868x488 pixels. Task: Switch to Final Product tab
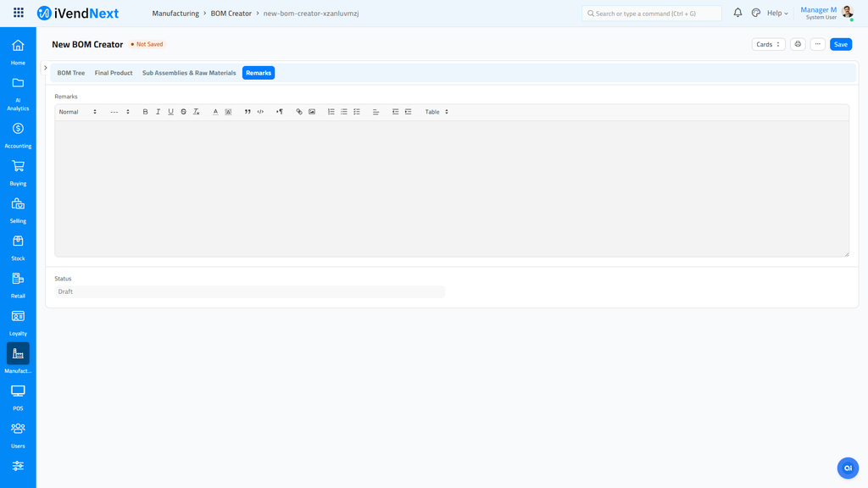tap(114, 73)
